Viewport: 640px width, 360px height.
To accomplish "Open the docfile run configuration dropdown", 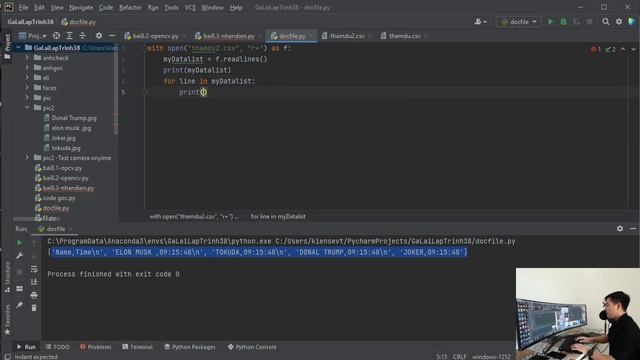I will (x=518, y=22).
